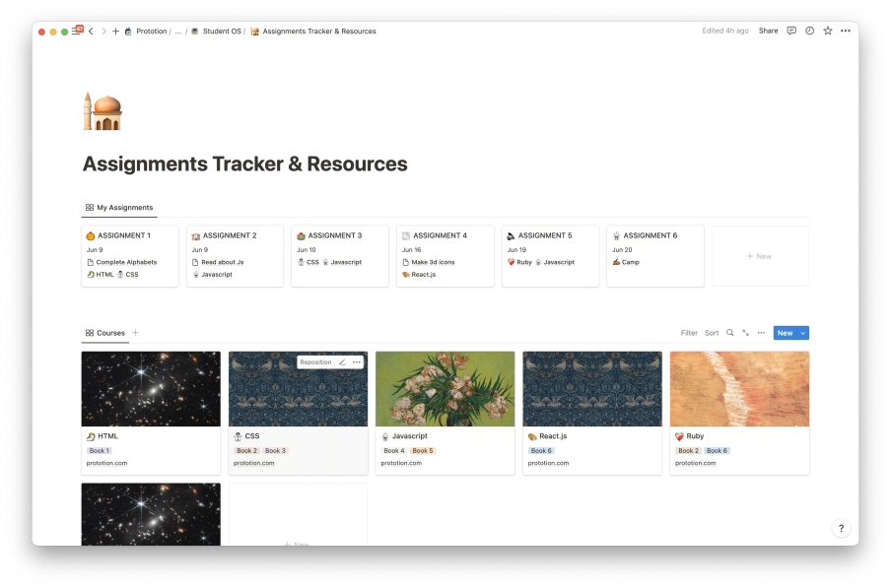Click Book 5 tag on Javascript card
Viewport: 891px width, 588px height.
coord(423,451)
